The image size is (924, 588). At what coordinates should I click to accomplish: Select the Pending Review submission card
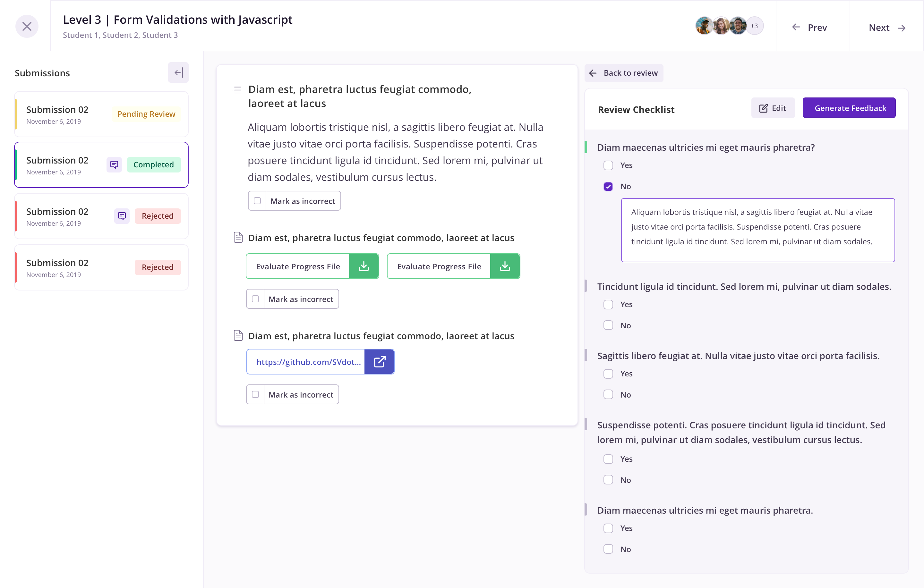pos(101,114)
